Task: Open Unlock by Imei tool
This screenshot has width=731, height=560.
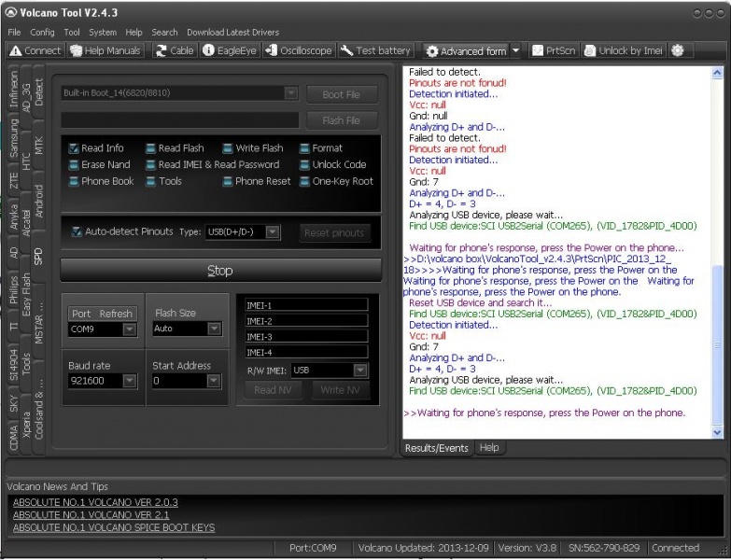Action: [x=624, y=50]
